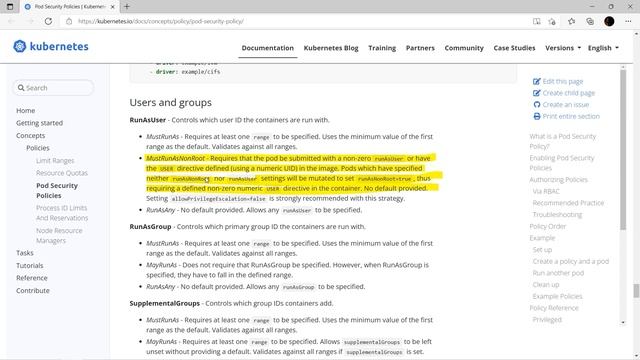Click the GitHub icon beside Create an issue
This screenshot has width=640, height=360.
point(537,104)
